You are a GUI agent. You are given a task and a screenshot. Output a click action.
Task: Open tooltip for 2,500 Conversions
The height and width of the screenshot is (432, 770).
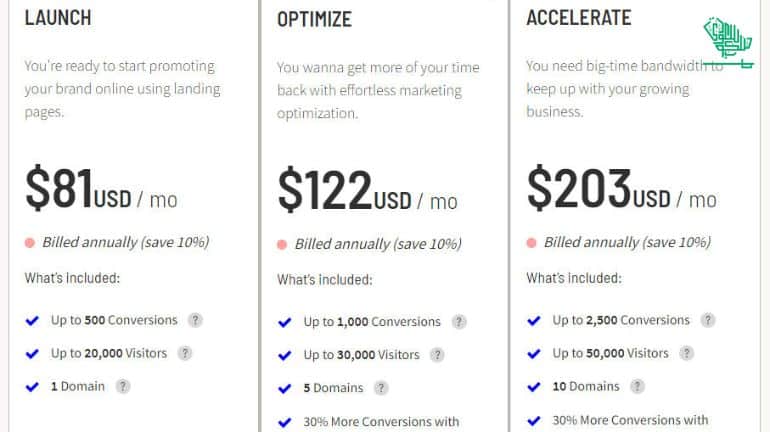[x=708, y=320]
